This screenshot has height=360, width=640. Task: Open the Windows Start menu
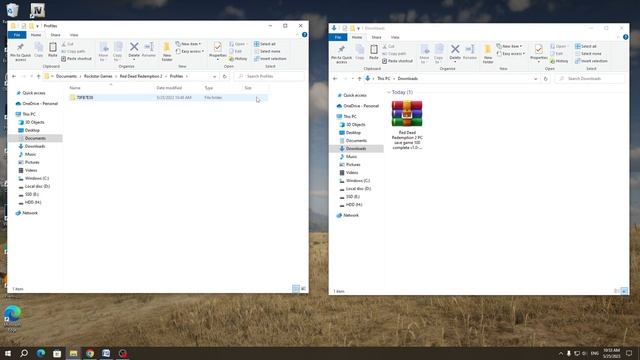(x=8, y=353)
